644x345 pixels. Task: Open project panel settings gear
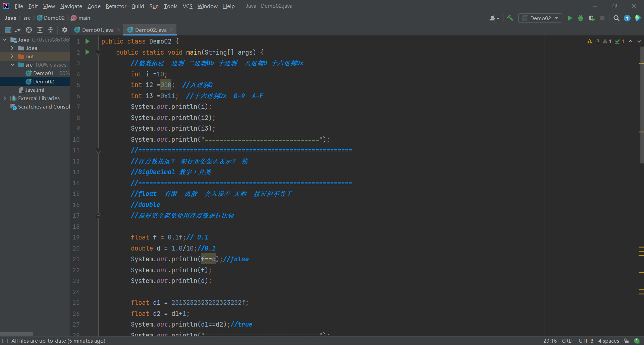(x=65, y=30)
